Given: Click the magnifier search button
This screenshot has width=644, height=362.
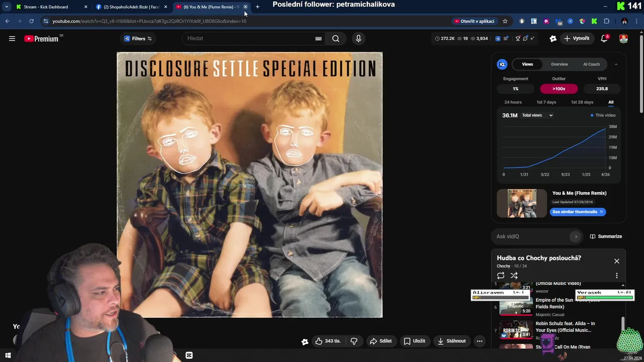Looking at the screenshot, I should pyautogui.click(x=336, y=38).
